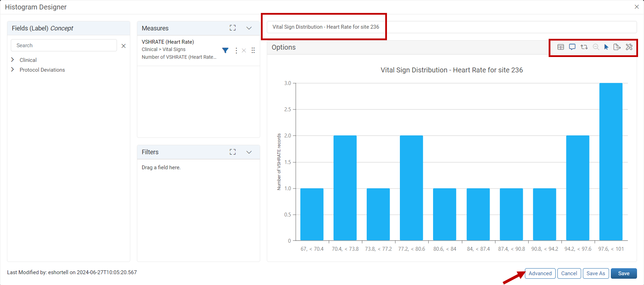The width and height of the screenshot is (644, 285).
Task: Open VSHRATE measure three-dot options menu
Action: [x=236, y=51]
